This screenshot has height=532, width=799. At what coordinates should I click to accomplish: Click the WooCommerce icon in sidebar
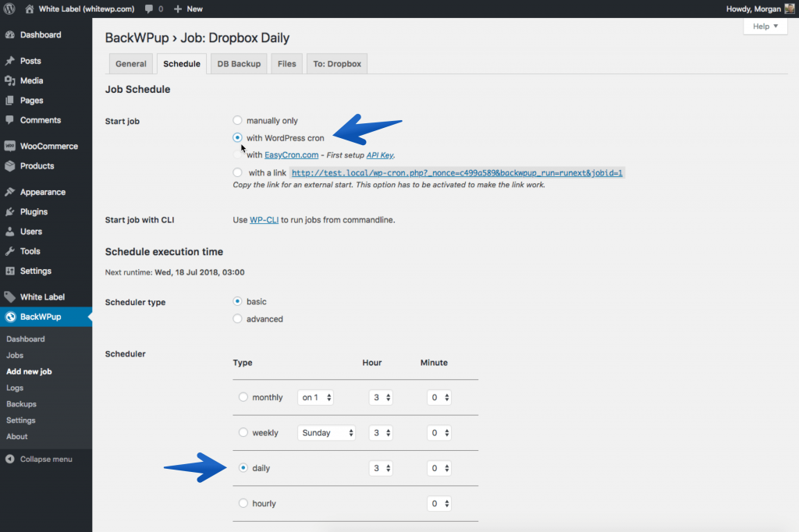pyautogui.click(x=9, y=146)
